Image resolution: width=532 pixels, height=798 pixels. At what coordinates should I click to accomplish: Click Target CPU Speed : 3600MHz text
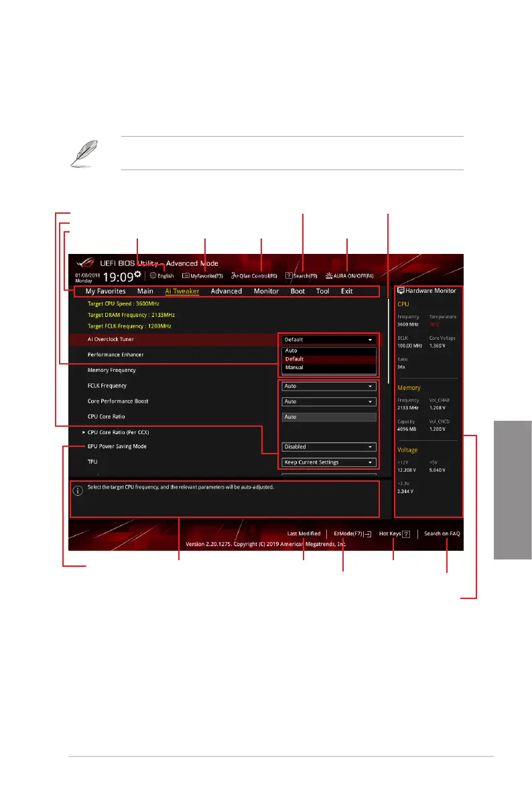[123, 304]
